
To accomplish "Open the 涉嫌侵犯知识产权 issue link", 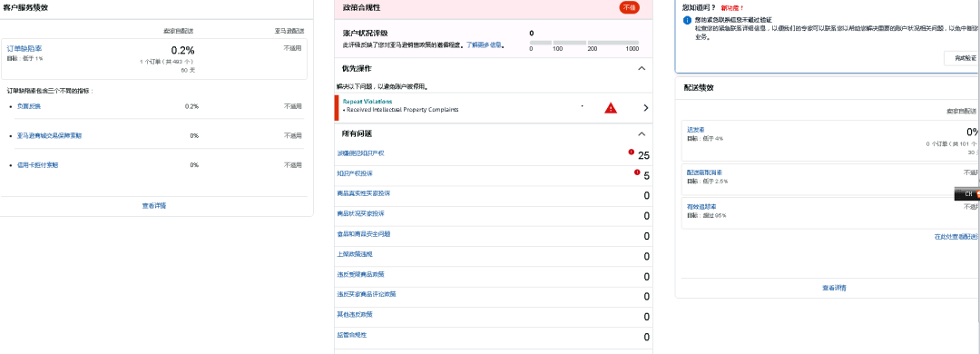I will [360, 153].
